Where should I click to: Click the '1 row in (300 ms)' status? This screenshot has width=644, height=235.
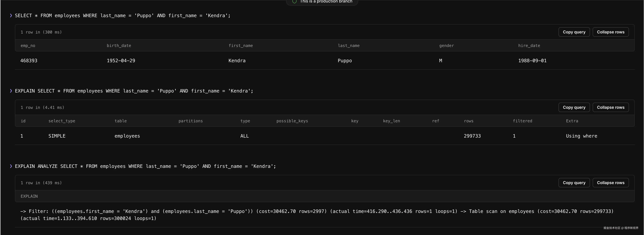tap(41, 32)
